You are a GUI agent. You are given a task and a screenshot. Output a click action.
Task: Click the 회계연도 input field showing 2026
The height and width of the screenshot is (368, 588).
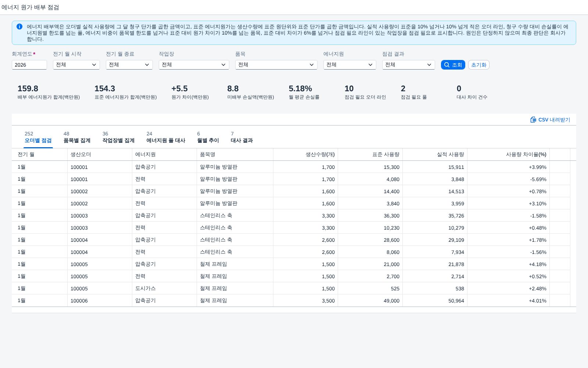coord(29,65)
